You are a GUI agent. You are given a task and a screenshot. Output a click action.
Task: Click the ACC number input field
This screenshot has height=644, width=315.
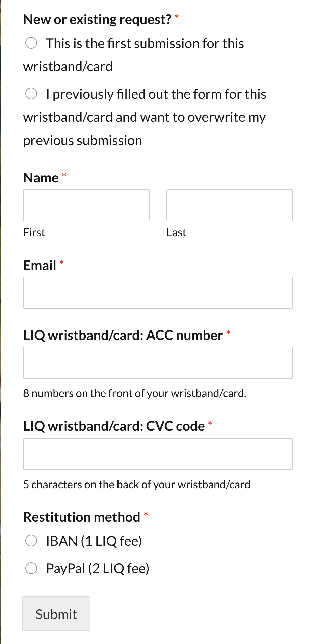(x=158, y=363)
